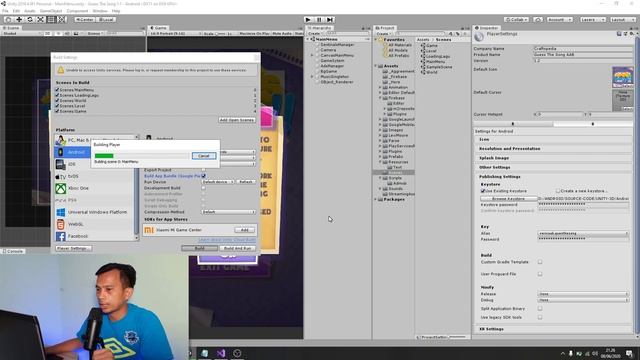
Task: Select the iOS platform
Action: [72, 164]
